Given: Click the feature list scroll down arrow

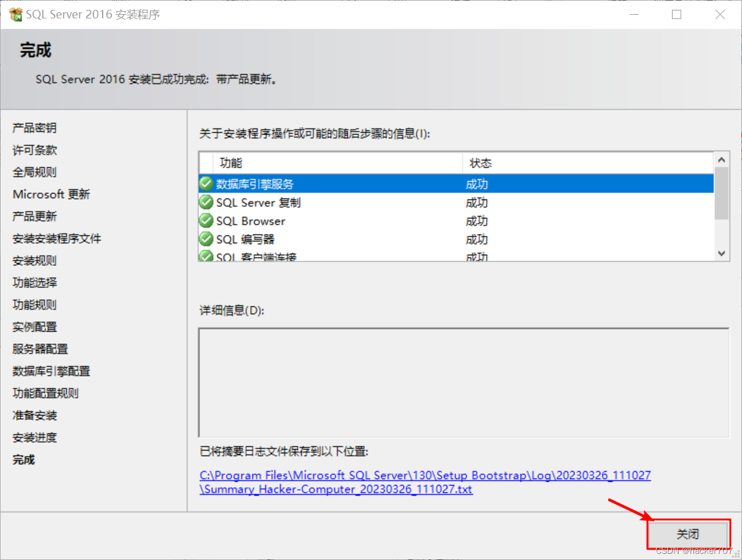Looking at the screenshot, I should tap(722, 254).
